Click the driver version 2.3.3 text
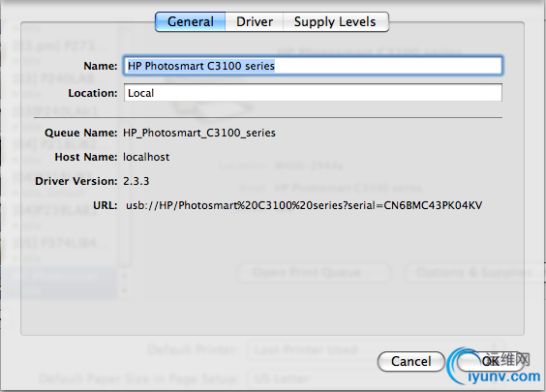This screenshot has height=392, width=546. pyautogui.click(x=136, y=181)
